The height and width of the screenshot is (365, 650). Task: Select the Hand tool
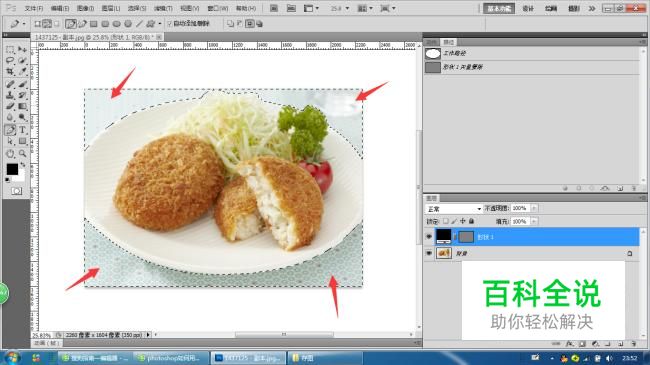click(x=10, y=154)
